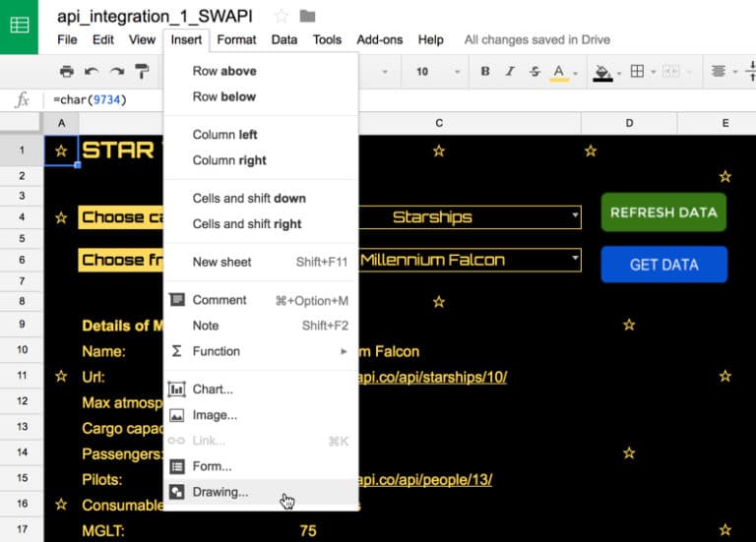
Task: Click the green REFRESH DATA button
Action: [x=663, y=212]
